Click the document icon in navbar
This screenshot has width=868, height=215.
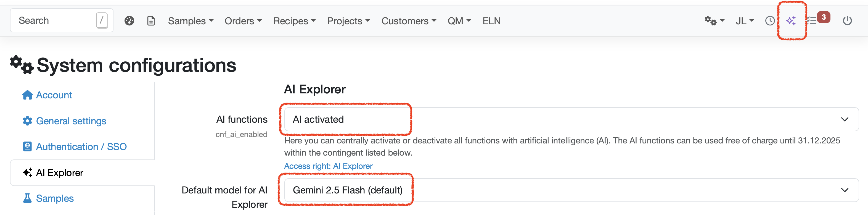[151, 21]
